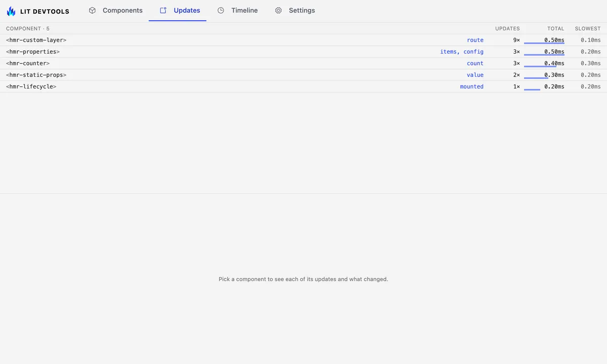Click the 1× update count
This screenshot has width=607, height=364.
coord(516,86)
